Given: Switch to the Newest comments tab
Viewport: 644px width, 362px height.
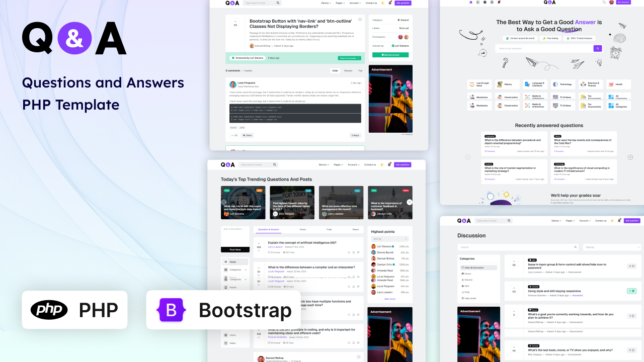Looking at the screenshot, I should tap(348, 71).
